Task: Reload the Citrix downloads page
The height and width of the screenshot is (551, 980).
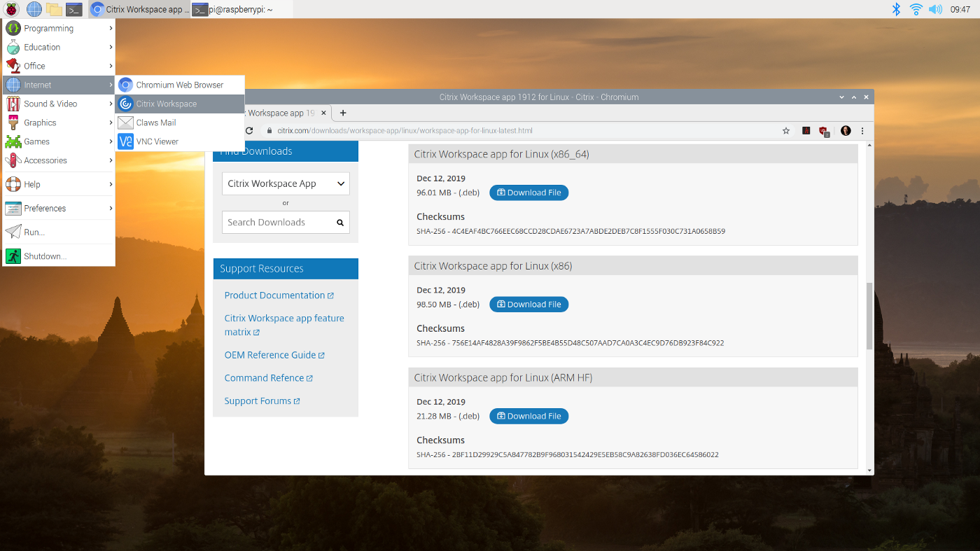Action: pos(249,130)
